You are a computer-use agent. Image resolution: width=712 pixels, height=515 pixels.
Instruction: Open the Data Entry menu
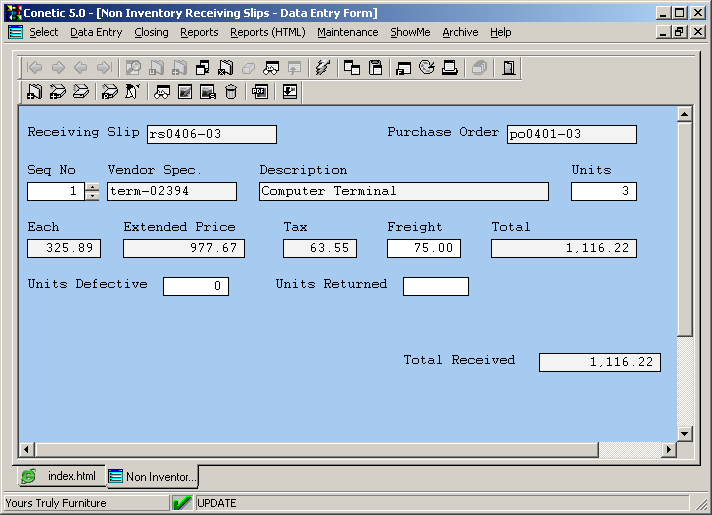coord(96,32)
